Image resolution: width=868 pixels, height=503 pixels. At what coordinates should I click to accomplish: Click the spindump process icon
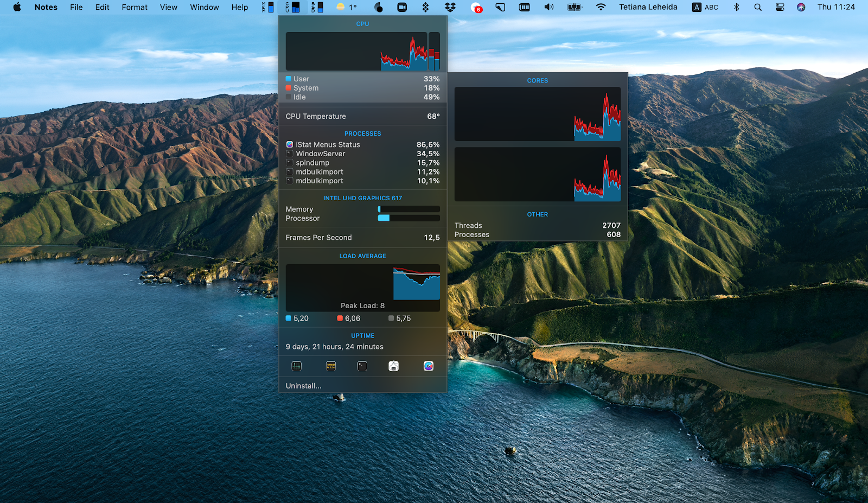[290, 163]
